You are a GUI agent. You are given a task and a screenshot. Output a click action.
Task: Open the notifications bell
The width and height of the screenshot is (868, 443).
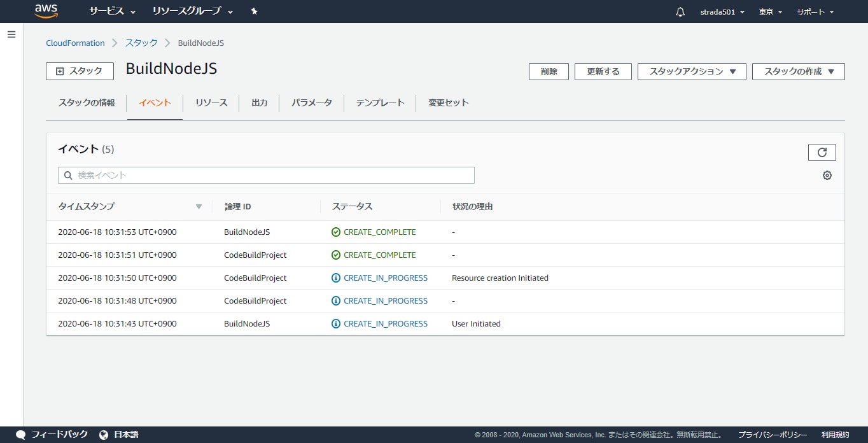(x=679, y=11)
